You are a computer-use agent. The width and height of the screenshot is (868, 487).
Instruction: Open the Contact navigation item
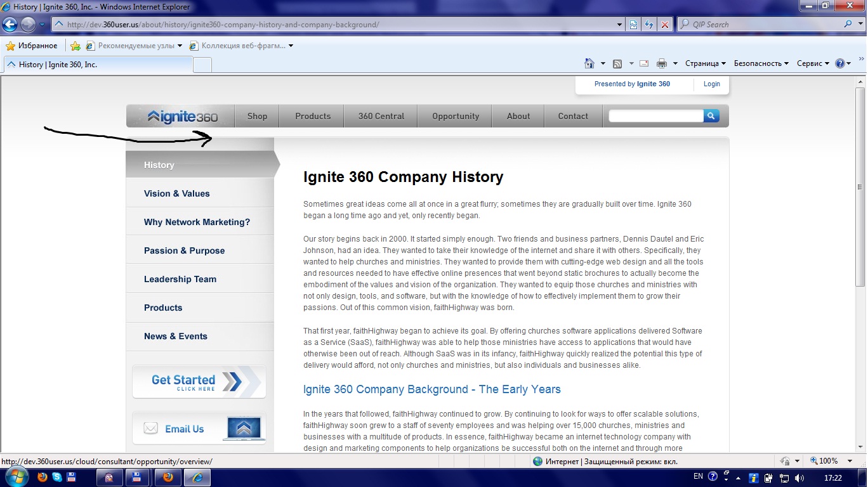point(573,116)
